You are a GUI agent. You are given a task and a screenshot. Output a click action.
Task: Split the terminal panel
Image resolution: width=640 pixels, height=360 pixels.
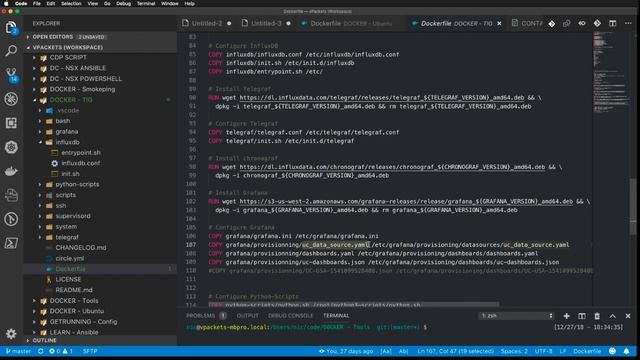[582, 316]
